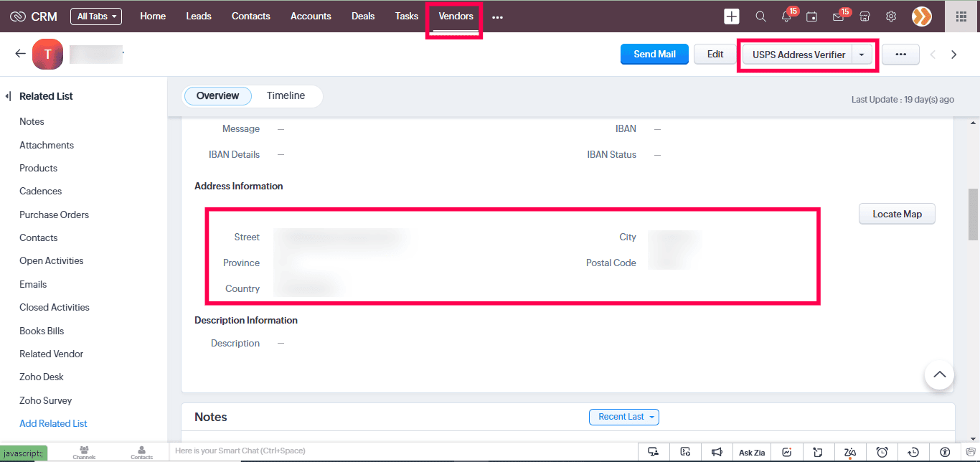Expand the USPS Address Verifier dropdown arrow

[x=862, y=55]
